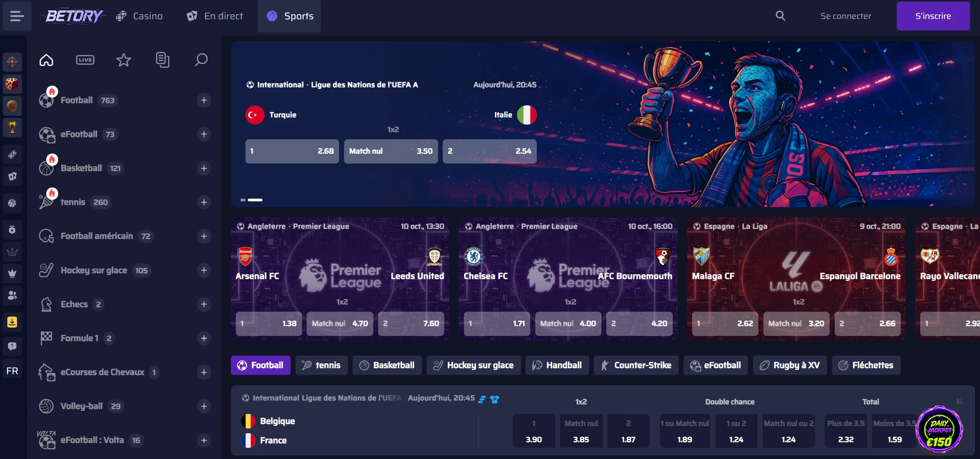This screenshot has height=459, width=980.
Task: Expand tennis category
Action: 204,202
